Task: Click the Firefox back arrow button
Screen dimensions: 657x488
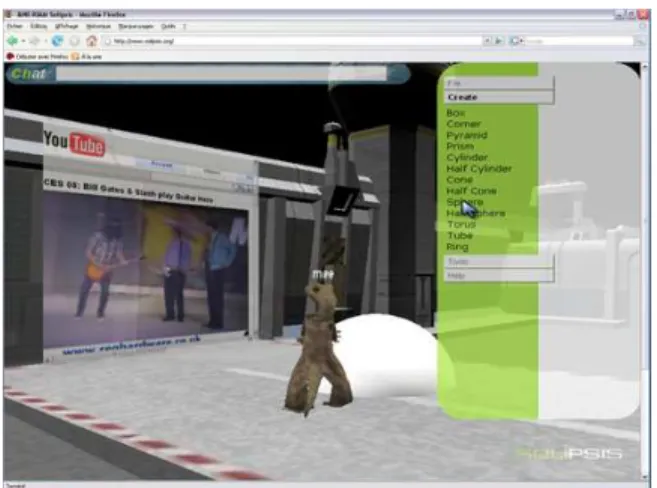Action: click(13, 41)
